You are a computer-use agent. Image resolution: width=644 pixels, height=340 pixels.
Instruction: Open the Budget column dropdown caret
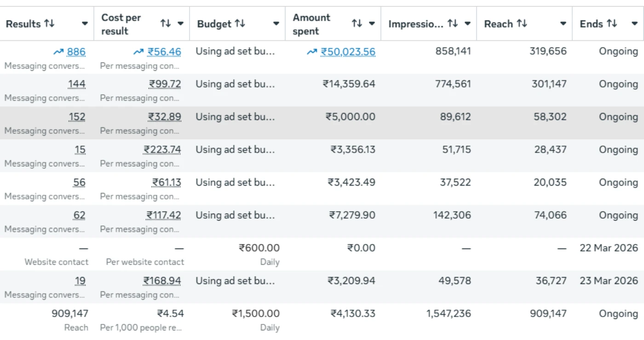point(276,24)
